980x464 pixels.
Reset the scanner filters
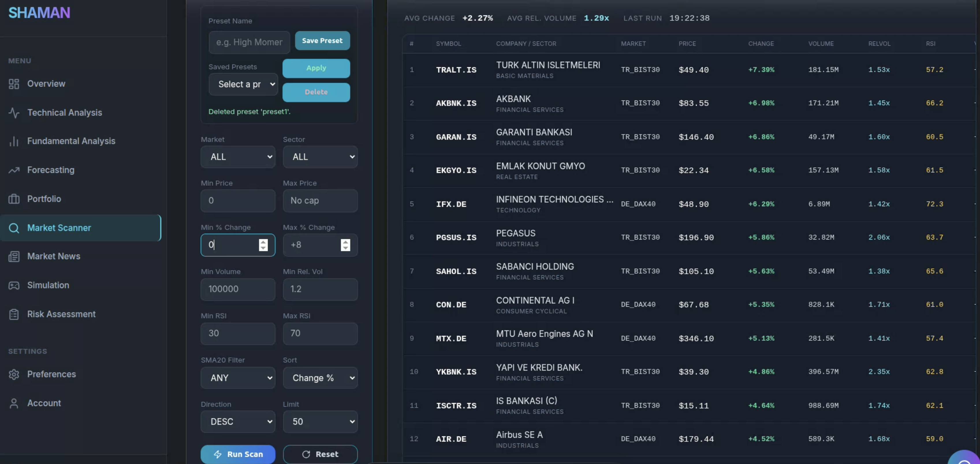pyautogui.click(x=320, y=454)
